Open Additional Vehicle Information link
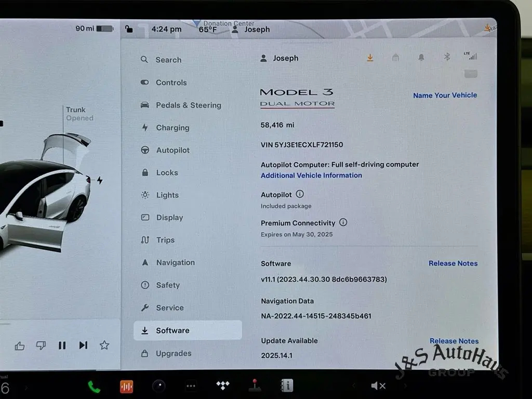 tap(311, 176)
